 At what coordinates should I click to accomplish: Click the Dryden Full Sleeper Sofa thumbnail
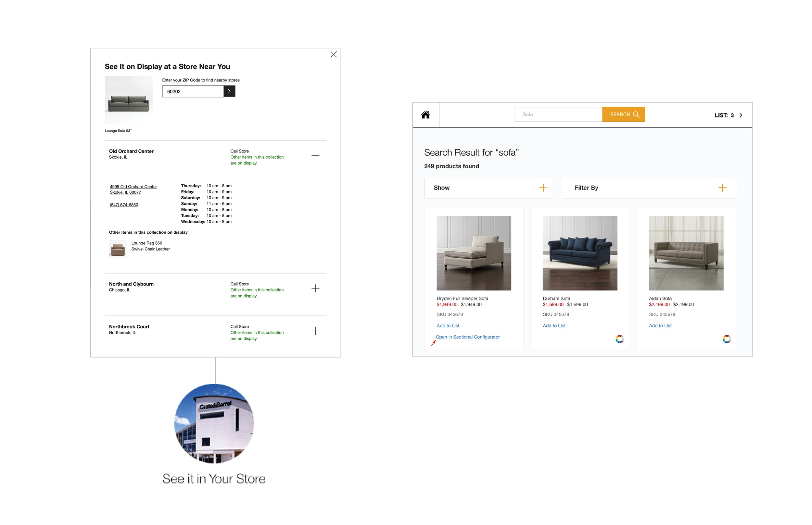point(474,253)
